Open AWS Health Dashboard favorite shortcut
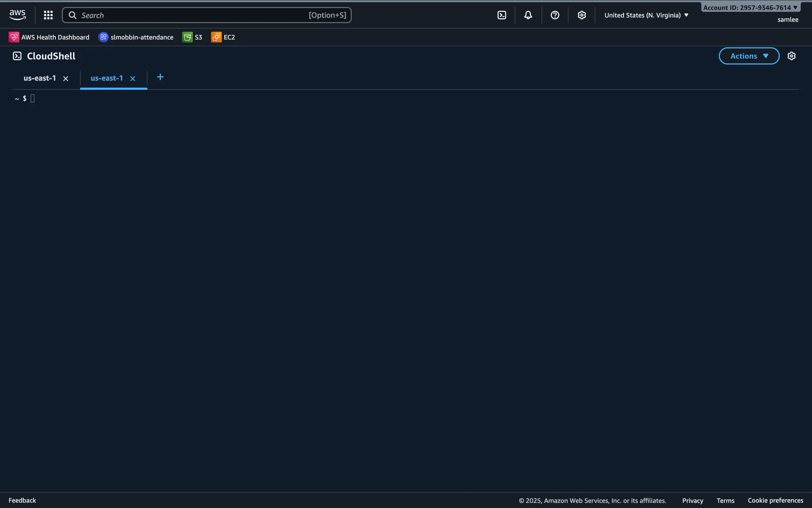The height and width of the screenshot is (508, 812). 49,37
